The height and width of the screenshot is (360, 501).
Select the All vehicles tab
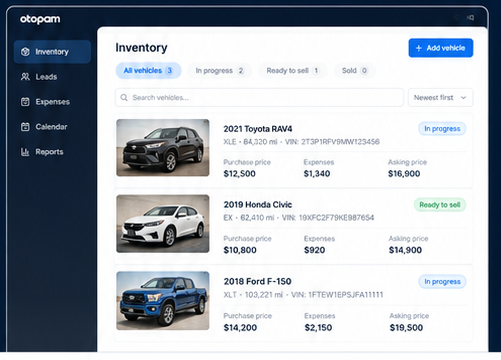click(x=148, y=71)
